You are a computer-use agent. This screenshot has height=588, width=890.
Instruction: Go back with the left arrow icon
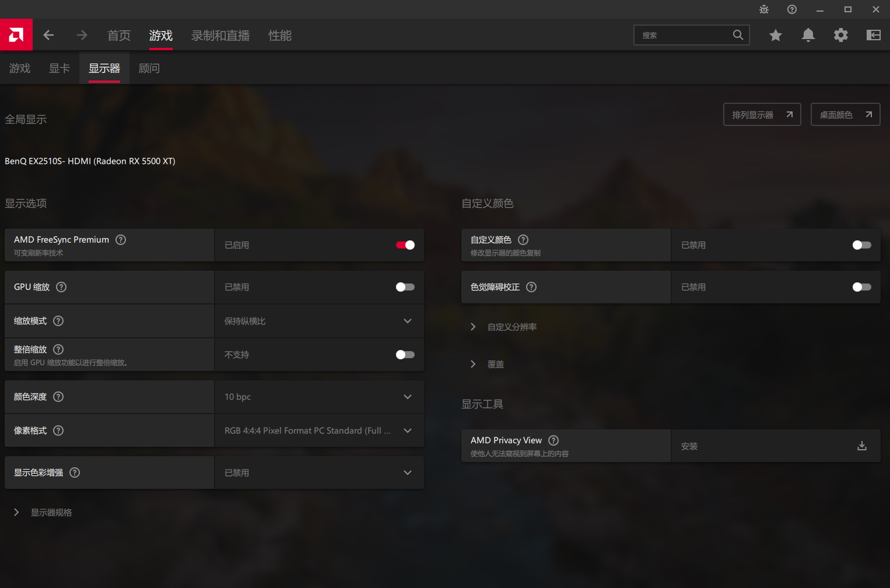pos(49,35)
